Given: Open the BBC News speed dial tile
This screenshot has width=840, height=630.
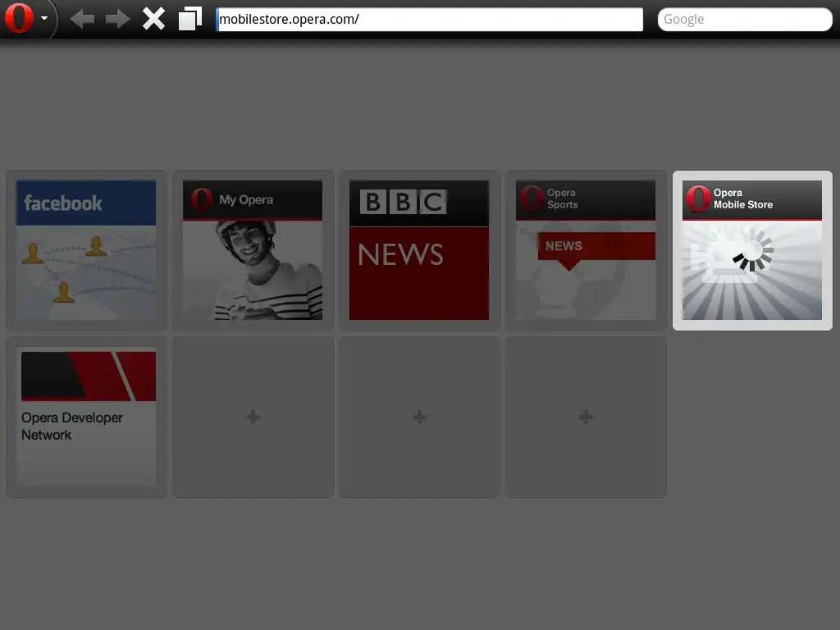Looking at the screenshot, I should click(419, 250).
